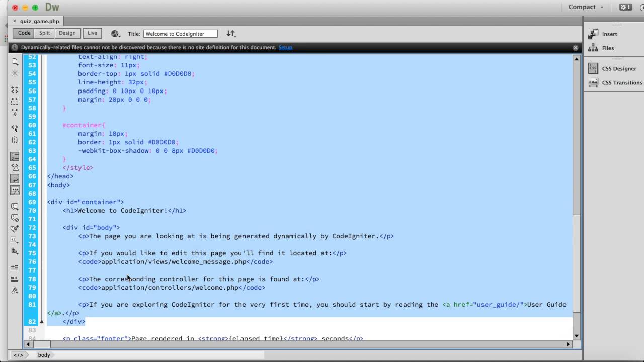
Task: Click '#container{' selector text
Action: [84, 125]
